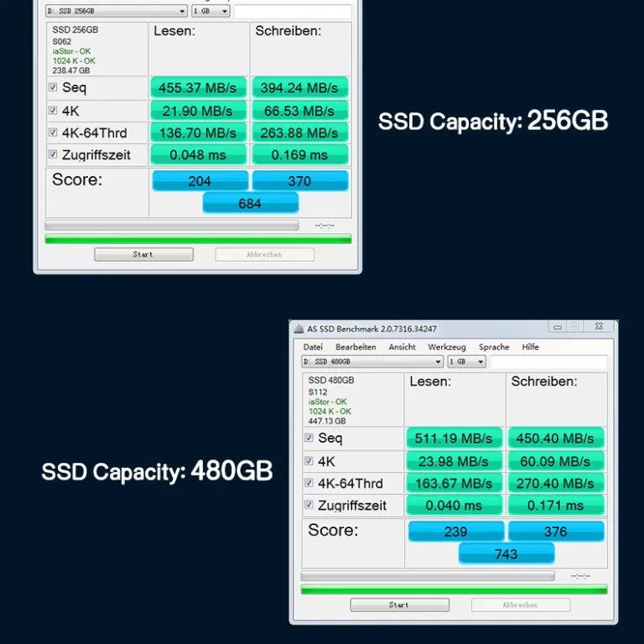The image size is (644, 644).
Task: Click the read score 239
Action: pyautogui.click(x=456, y=532)
